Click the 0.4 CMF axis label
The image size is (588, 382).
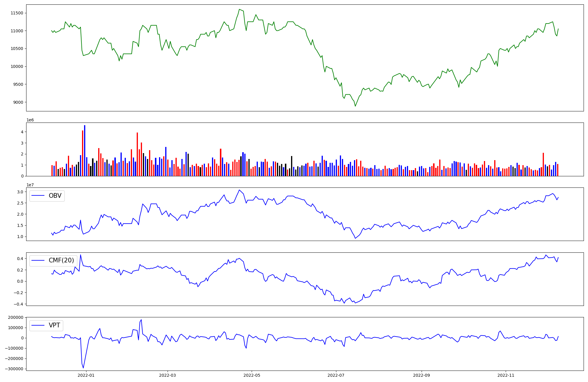(20, 259)
